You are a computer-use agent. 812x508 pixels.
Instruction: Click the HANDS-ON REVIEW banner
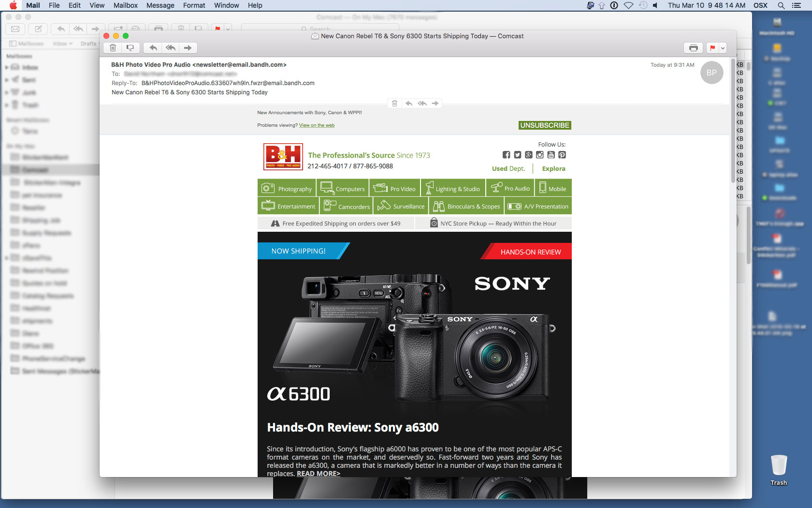[527, 252]
